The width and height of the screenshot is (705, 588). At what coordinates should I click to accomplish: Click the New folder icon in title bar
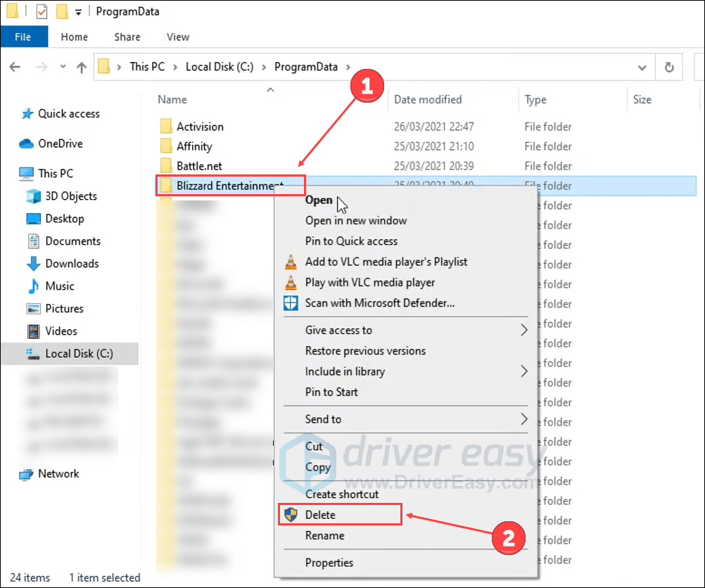62,12
